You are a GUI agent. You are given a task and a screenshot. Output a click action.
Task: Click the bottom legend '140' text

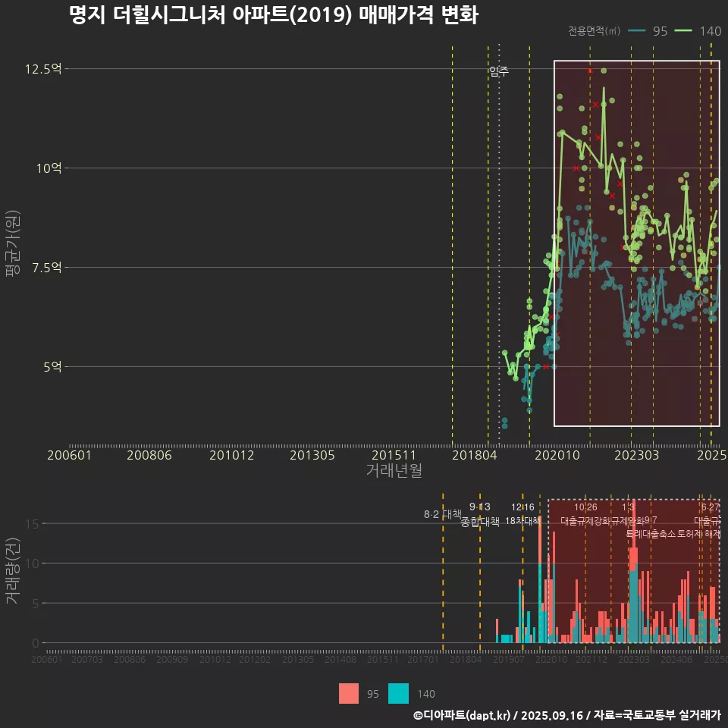426,694
